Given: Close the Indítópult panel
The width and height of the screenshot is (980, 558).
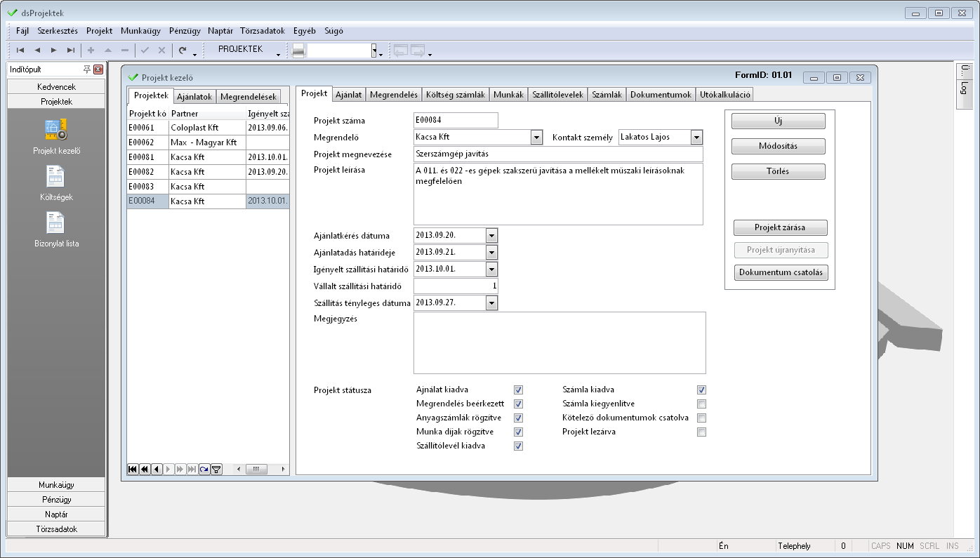Looking at the screenshot, I should point(98,69).
